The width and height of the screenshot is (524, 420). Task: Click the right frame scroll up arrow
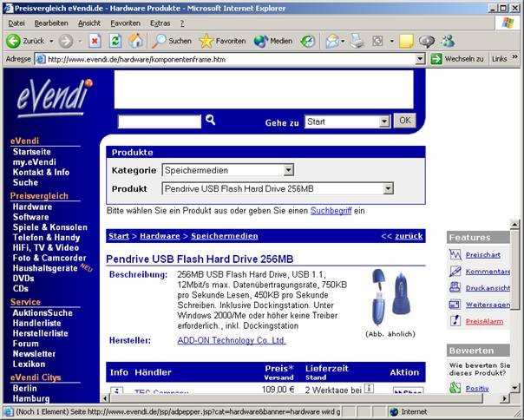click(514, 225)
